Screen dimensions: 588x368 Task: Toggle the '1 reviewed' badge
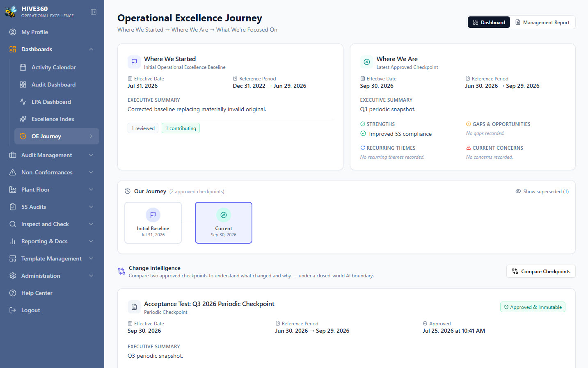click(x=143, y=128)
